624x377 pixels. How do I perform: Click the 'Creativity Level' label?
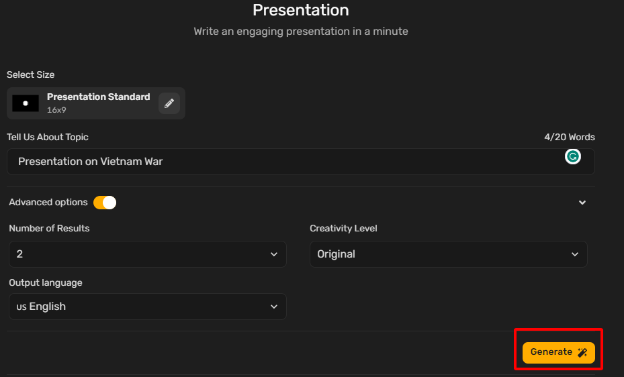click(343, 229)
